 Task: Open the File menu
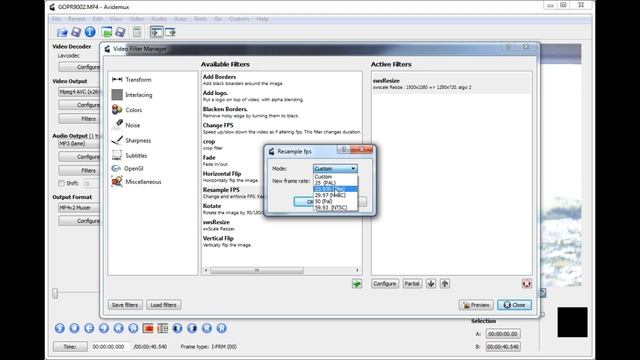click(56, 19)
